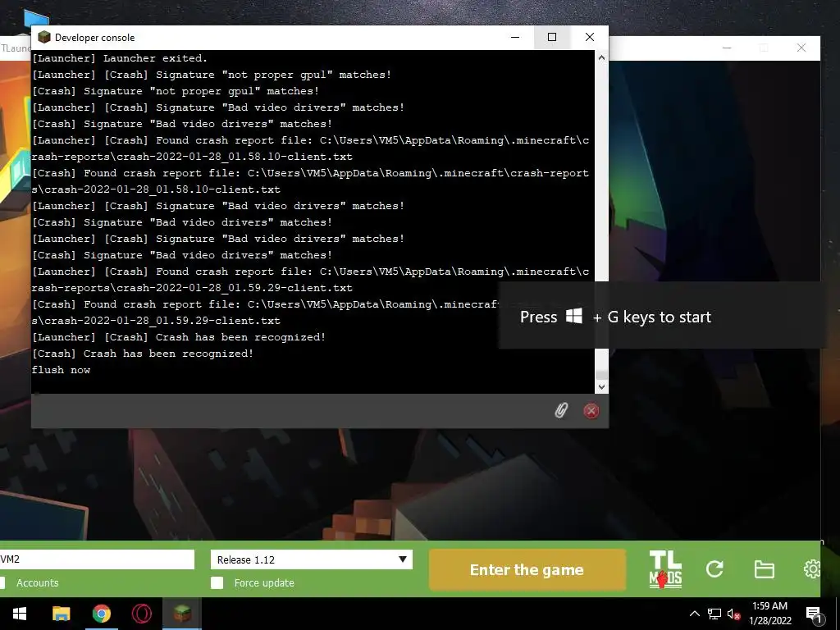Click the red clear icon in Developer console
This screenshot has height=630, width=840.
591,411
